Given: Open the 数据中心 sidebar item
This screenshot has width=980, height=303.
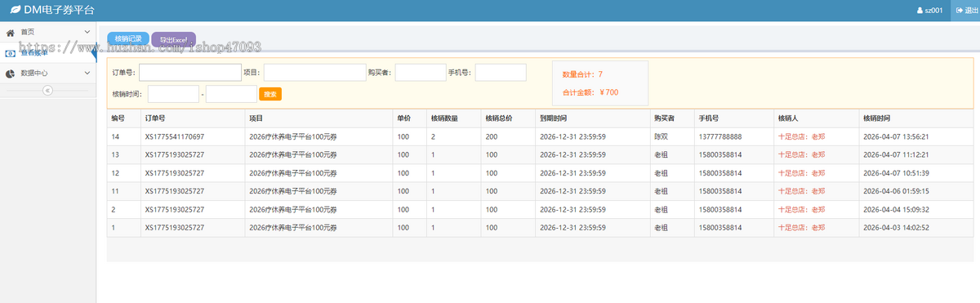Looking at the screenshot, I should click(48, 73).
